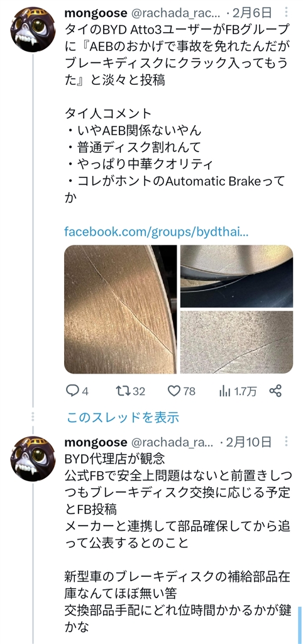Open large cracked brake disc photo
This screenshot has width=303, height=644.
[120, 309]
